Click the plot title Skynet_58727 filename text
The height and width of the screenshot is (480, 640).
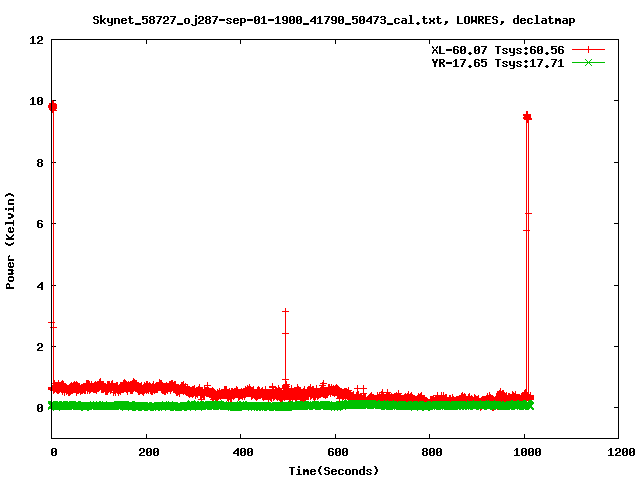point(333,20)
